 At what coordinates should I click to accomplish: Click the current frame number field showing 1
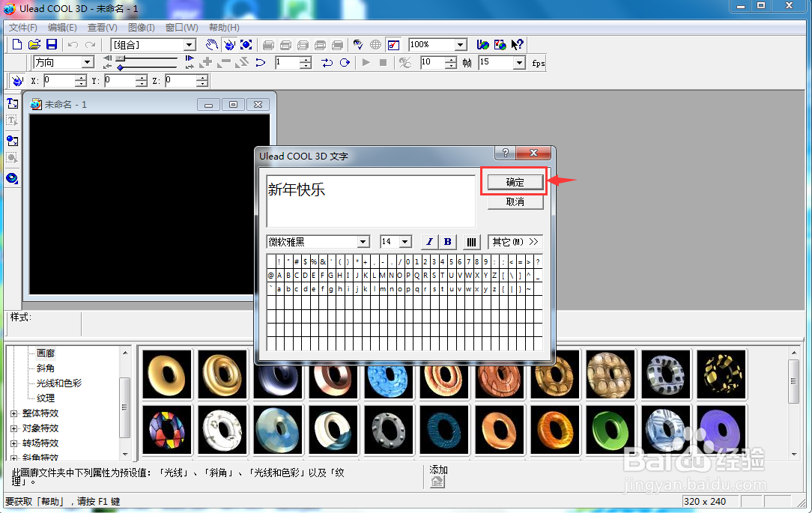pyautogui.click(x=288, y=63)
